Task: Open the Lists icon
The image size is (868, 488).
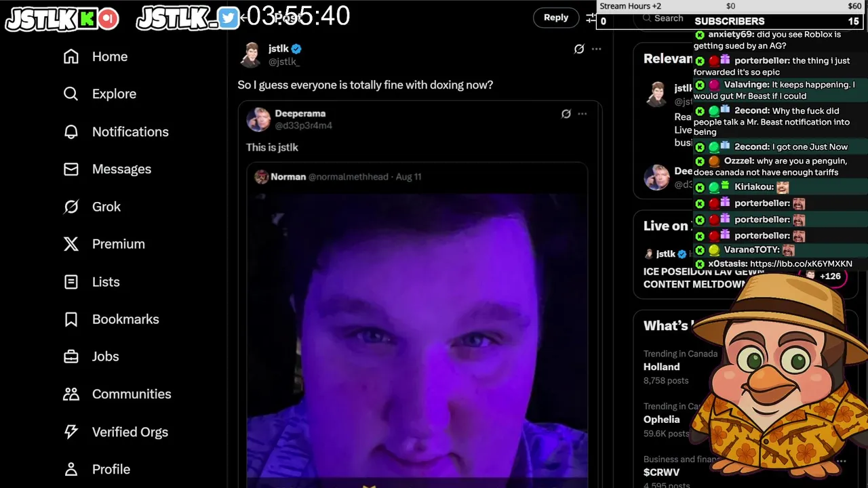Action: [x=71, y=281]
